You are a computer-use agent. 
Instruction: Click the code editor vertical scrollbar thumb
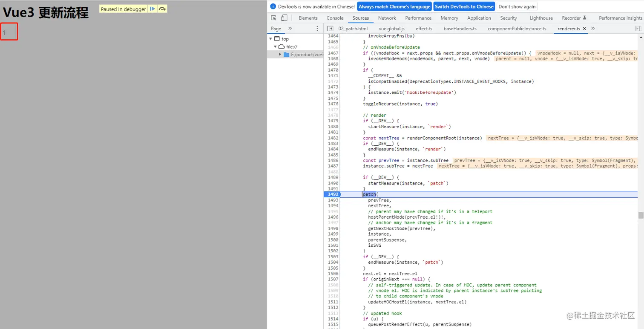641,215
